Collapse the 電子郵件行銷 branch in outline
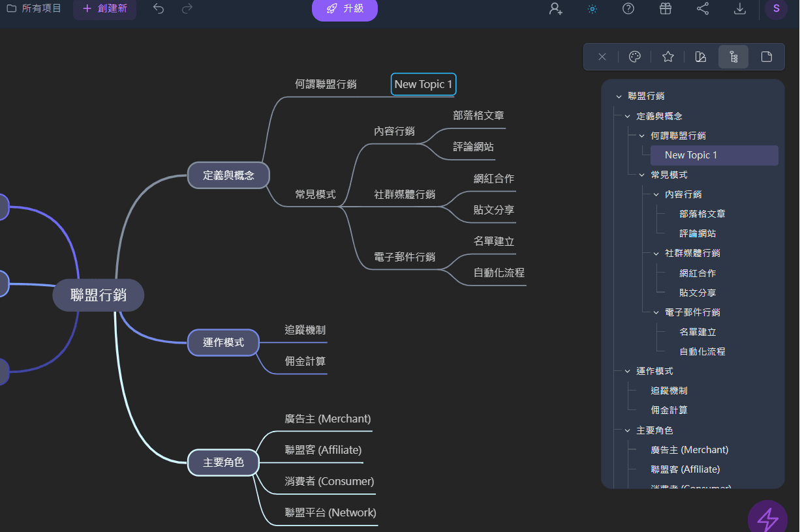800x532 pixels. tap(656, 312)
